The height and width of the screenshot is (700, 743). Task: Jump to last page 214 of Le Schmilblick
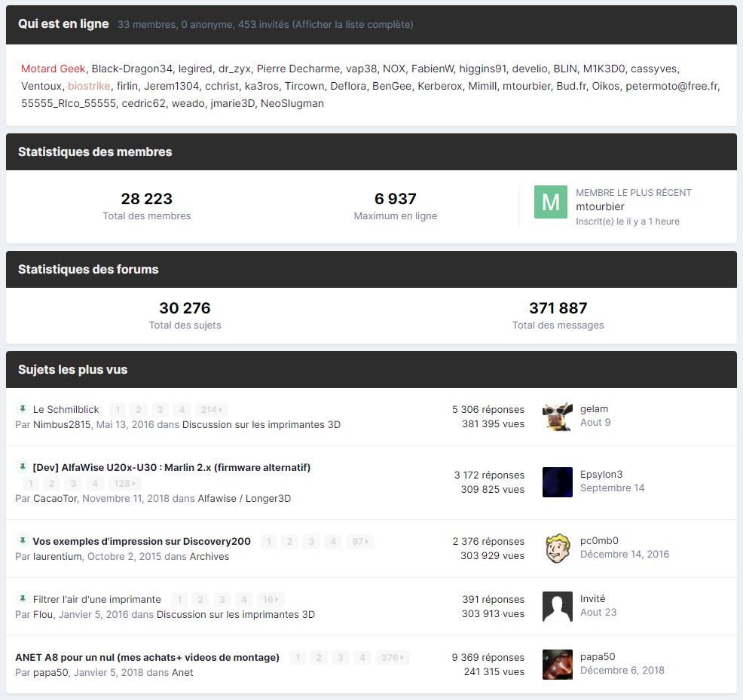point(211,409)
